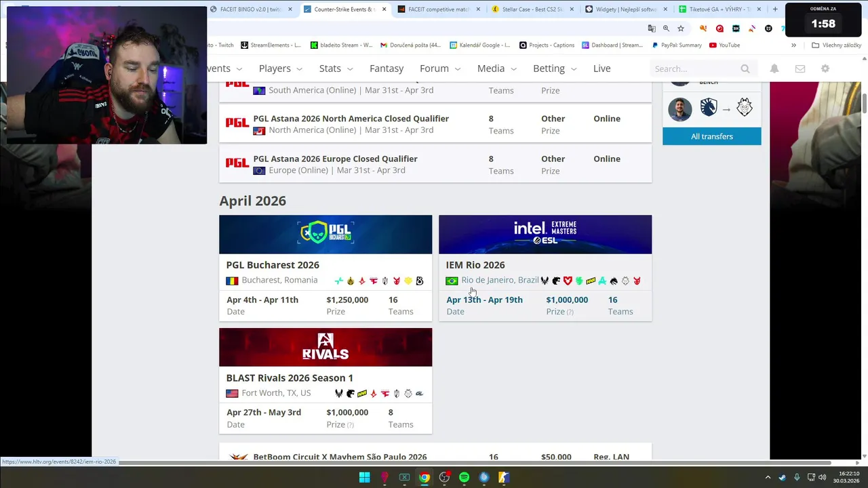Open BetBoom Circuit X Mayhem São Paulo 2026
Viewport: 868px width, 488px height.
[340, 457]
